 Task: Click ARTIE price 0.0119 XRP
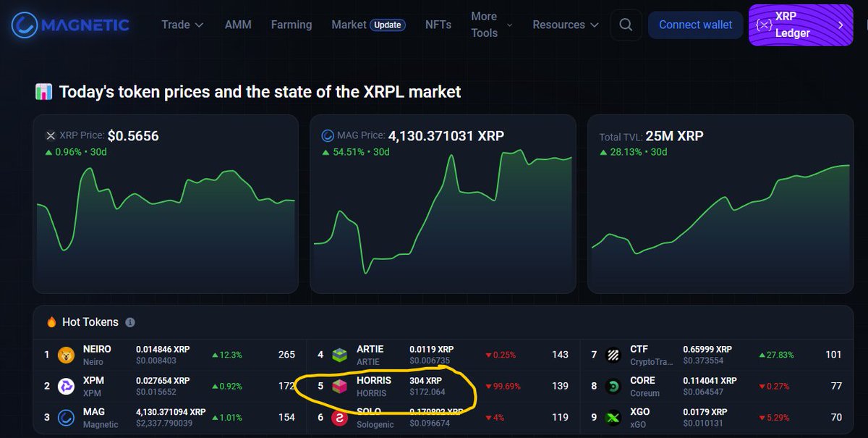[x=432, y=349]
